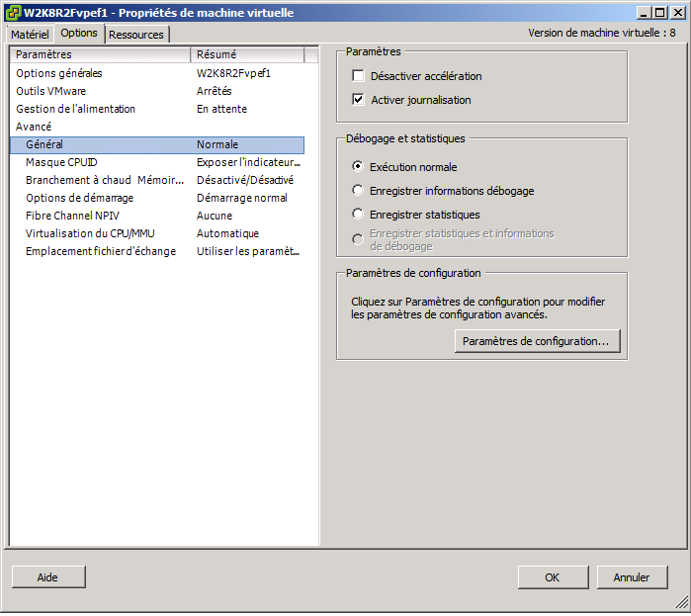
Task: Choose Gestion de l'alimentation entry
Action: click(x=157, y=109)
